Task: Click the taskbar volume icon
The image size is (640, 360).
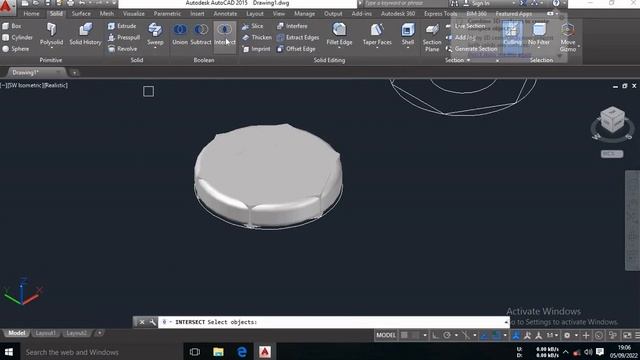Action: 588,352
